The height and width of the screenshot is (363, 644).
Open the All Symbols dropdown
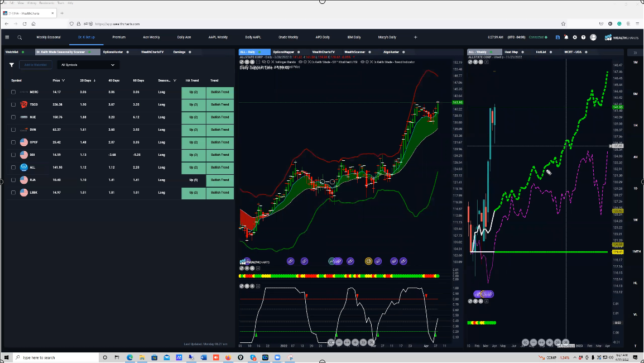pos(88,65)
